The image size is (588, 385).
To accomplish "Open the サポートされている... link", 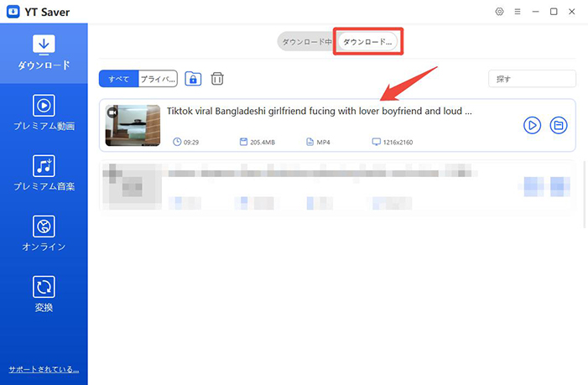I will (x=44, y=369).
